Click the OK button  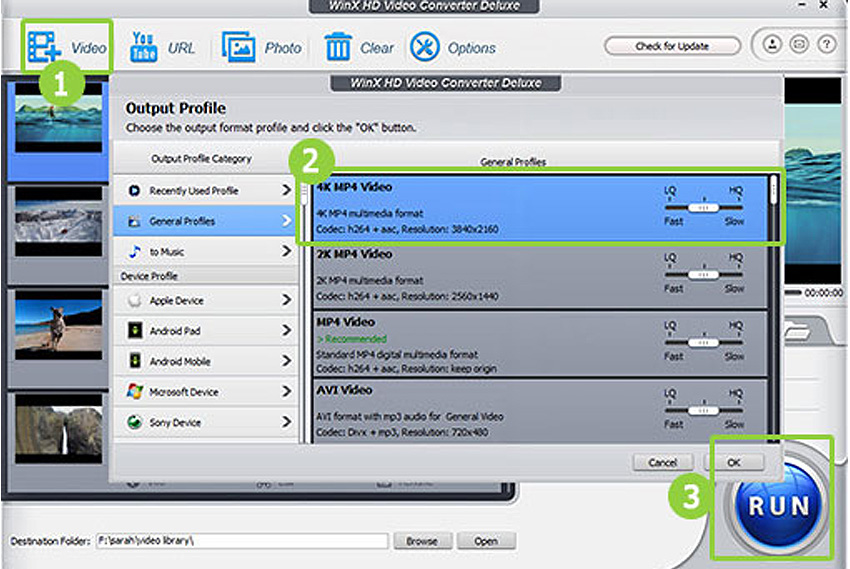click(x=734, y=462)
